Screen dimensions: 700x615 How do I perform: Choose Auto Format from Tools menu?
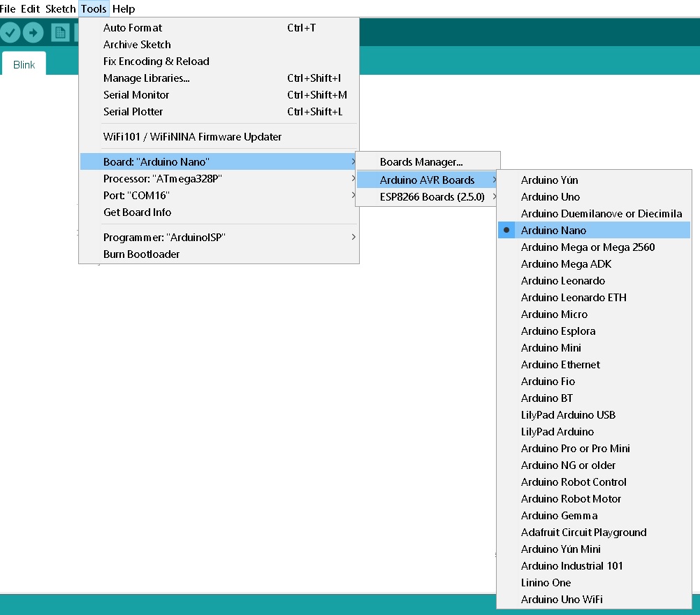coord(219,28)
